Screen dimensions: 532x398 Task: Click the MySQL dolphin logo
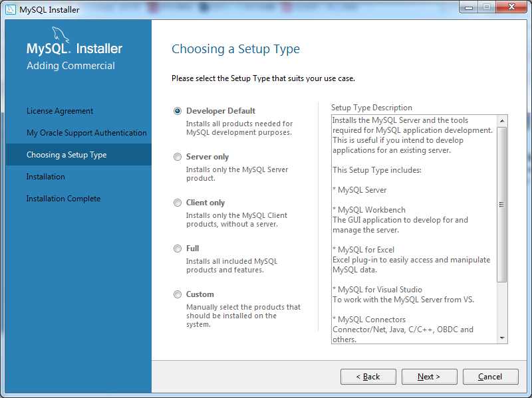pyautogui.click(x=61, y=35)
